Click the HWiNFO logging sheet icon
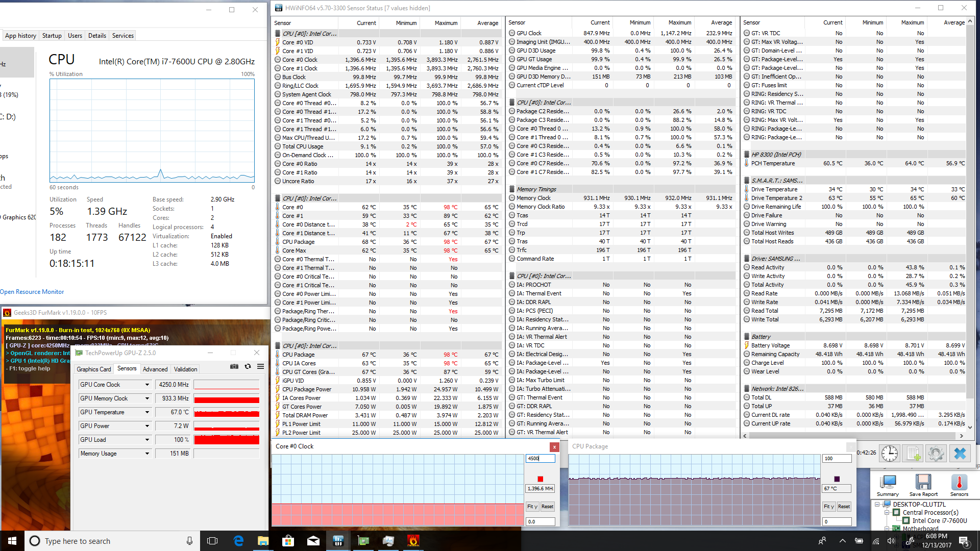 (913, 453)
